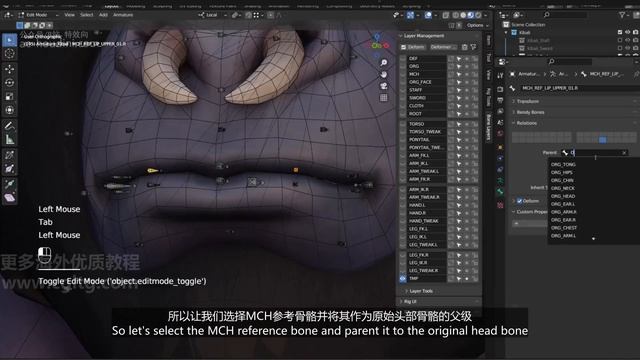This screenshot has height=360, width=640.
Task: Toggle the bone Deform checkbox
Action: [x=520, y=201]
